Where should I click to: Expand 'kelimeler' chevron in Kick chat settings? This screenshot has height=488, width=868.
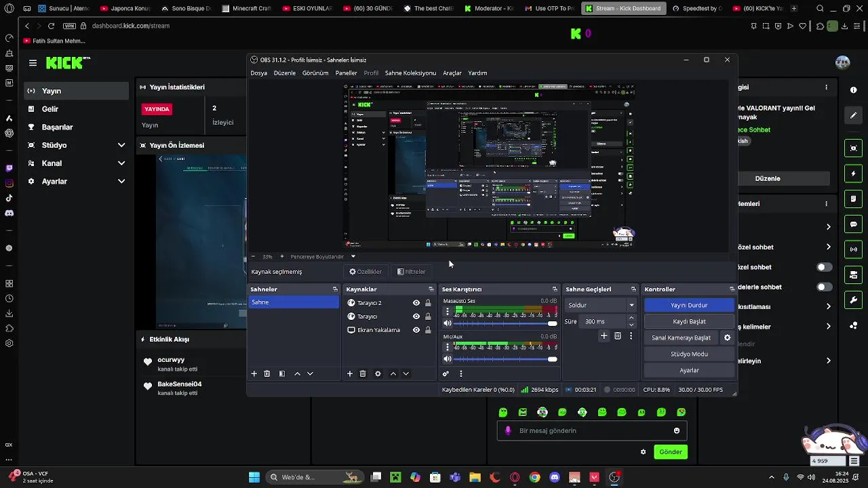pyautogui.click(x=828, y=326)
